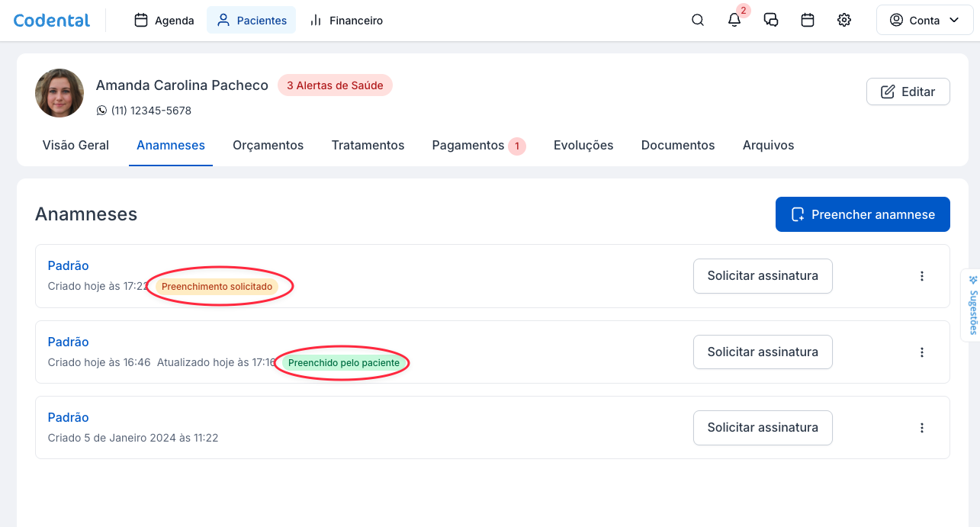Image resolution: width=980 pixels, height=527 pixels.
Task: Click the Preencher anamnese button
Action: [x=863, y=214]
